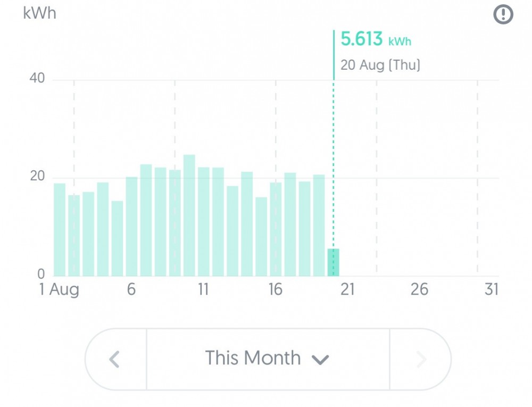Click the 13 Aug usage bar

232,231
